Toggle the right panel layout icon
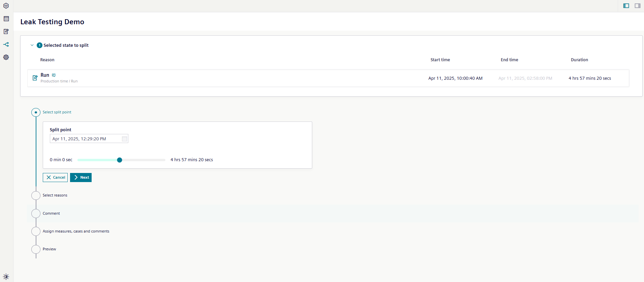Image resolution: width=644 pixels, height=282 pixels. pos(638,6)
